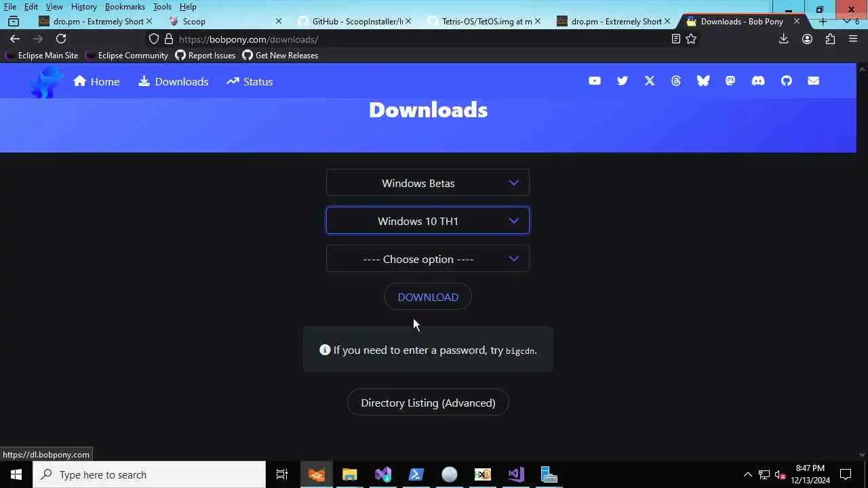This screenshot has height=488, width=868.
Task: Open the Windows Betas dropdown
Action: click(428, 183)
